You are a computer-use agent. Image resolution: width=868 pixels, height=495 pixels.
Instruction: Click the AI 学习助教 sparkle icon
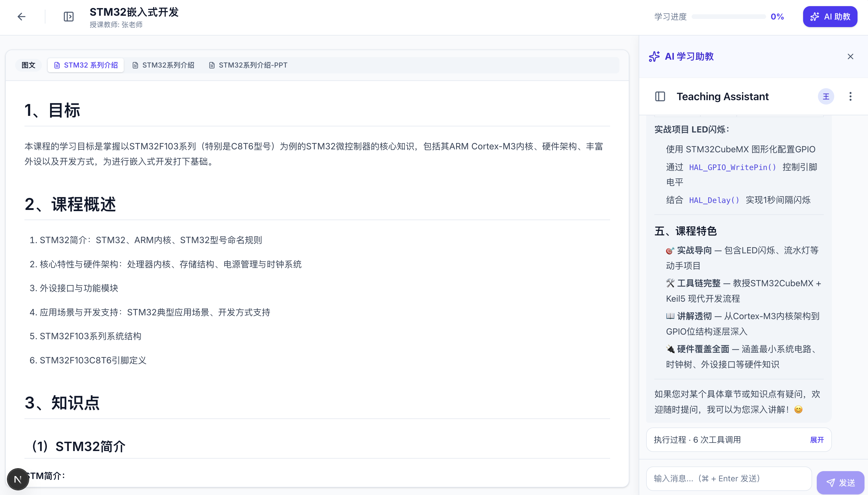click(x=654, y=56)
